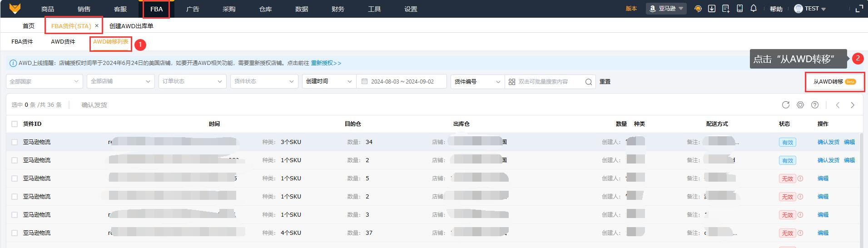Open the 财务 menu
The width and height of the screenshot is (868, 248).
point(338,9)
